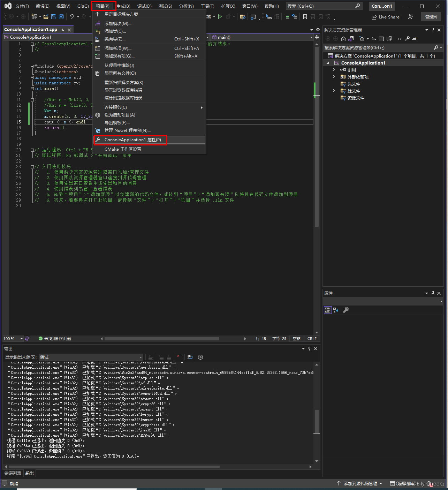The height and width of the screenshot is (490, 448).
Task: Click the Property Pages wrench in Properties panel
Action: click(346, 310)
